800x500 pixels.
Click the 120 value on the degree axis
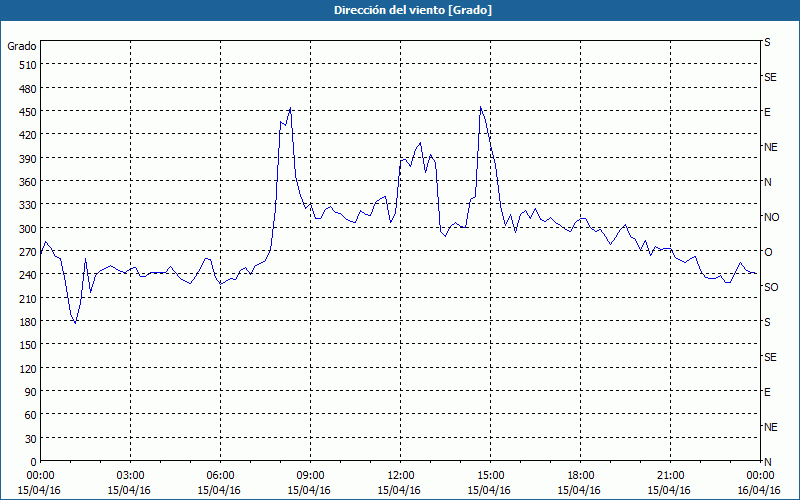28,368
